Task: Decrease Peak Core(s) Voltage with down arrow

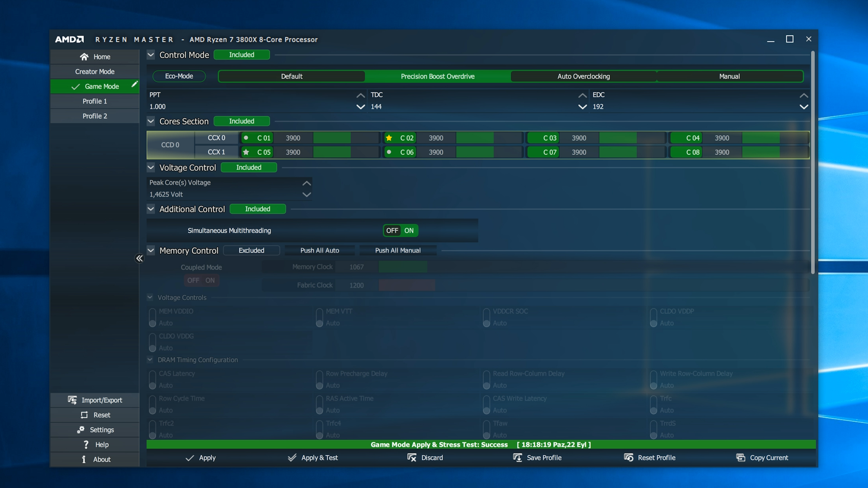Action: tap(307, 194)
